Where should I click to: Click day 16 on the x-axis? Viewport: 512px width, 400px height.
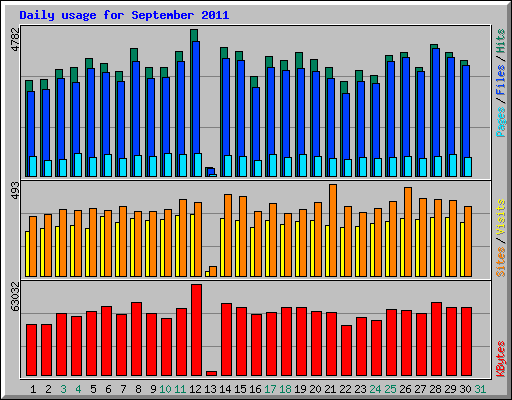pyautogui.click(x=255, y=389)
